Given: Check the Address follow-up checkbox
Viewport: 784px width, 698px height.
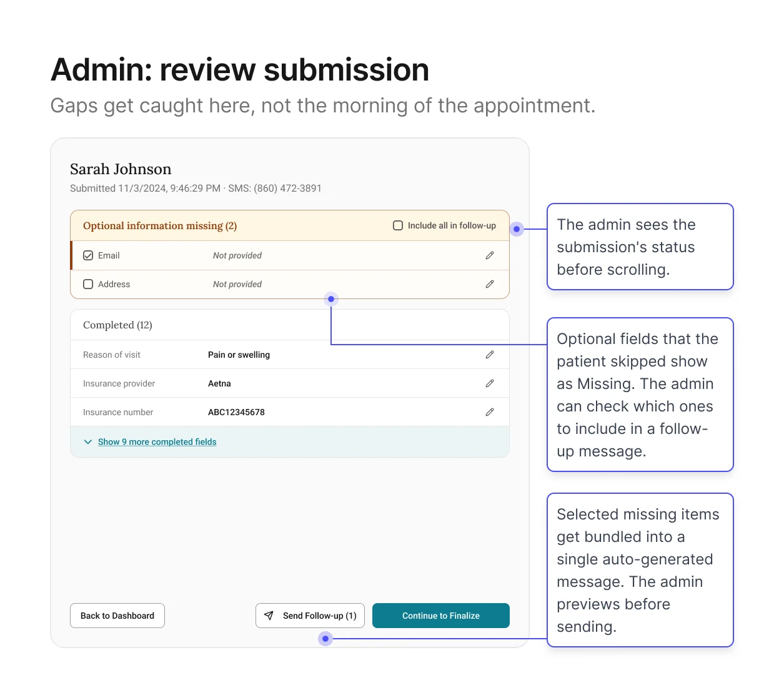Looking at the screenshot, I should (x=88, y=284).
